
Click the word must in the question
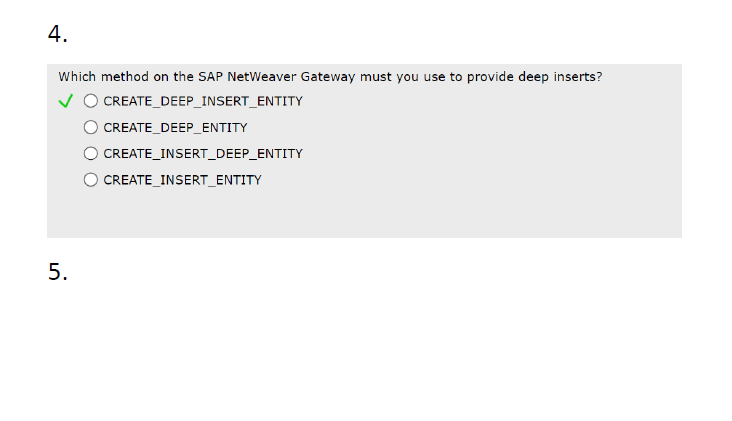tap(375, 77)
